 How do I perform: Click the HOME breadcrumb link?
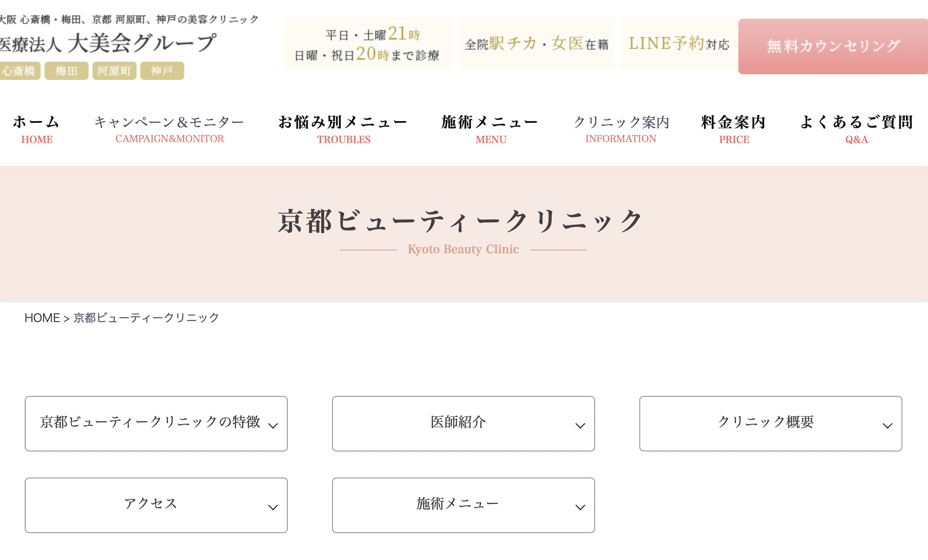click(x=42, y=318)
